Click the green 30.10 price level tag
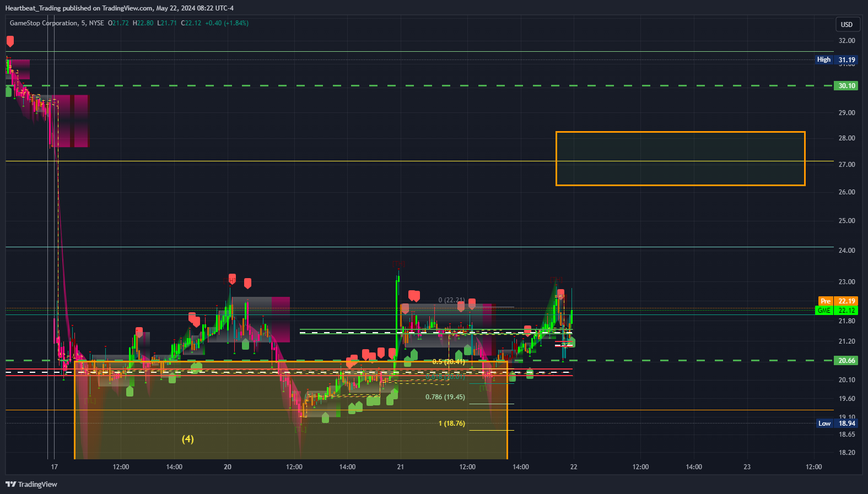868x494 pixels. tap(847, 85)
